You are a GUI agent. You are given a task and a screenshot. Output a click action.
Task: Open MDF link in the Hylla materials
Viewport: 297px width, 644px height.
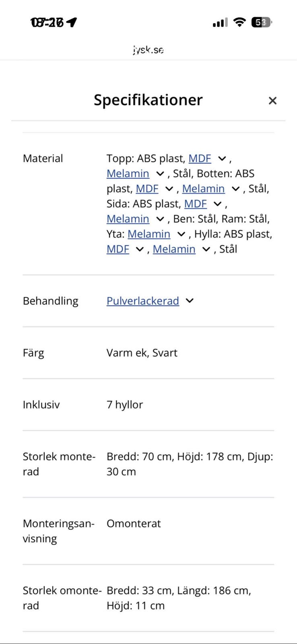tap(118, 249)
